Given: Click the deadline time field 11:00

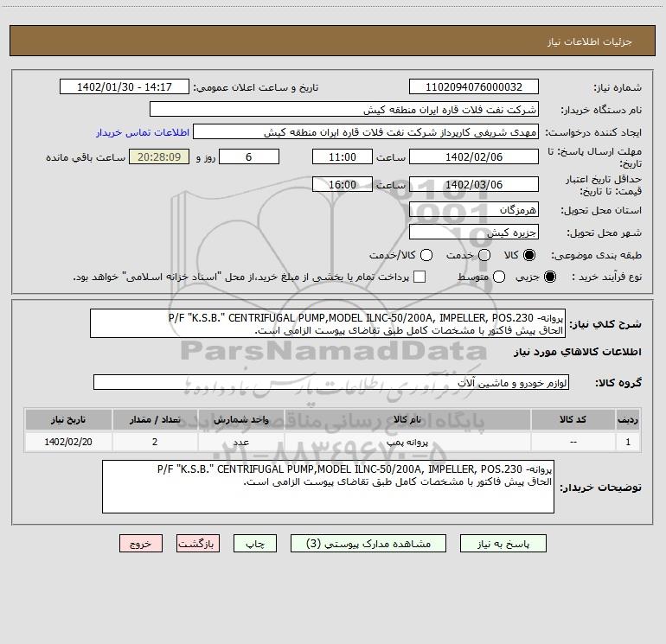Looking at the screenshot, I should pos(343,157).
